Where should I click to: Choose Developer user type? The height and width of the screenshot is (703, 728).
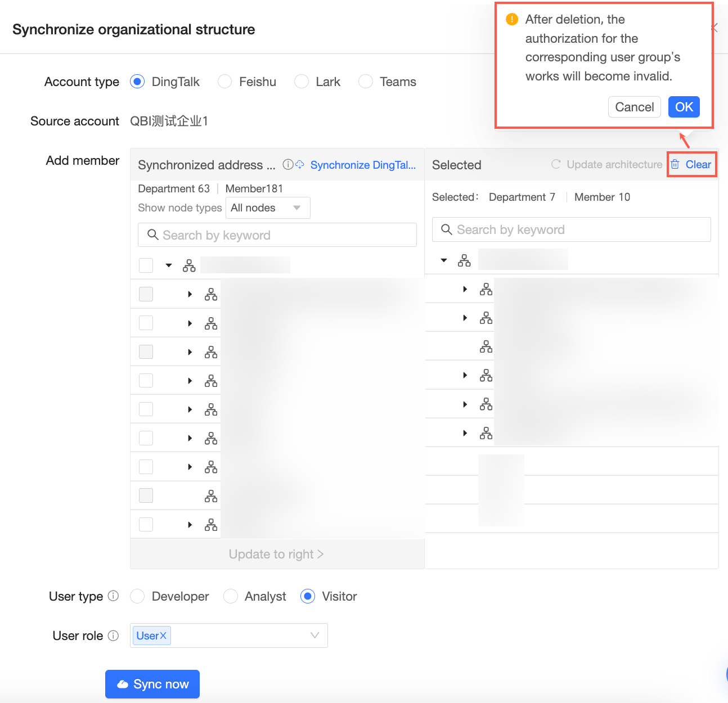[x=137, y=596]
